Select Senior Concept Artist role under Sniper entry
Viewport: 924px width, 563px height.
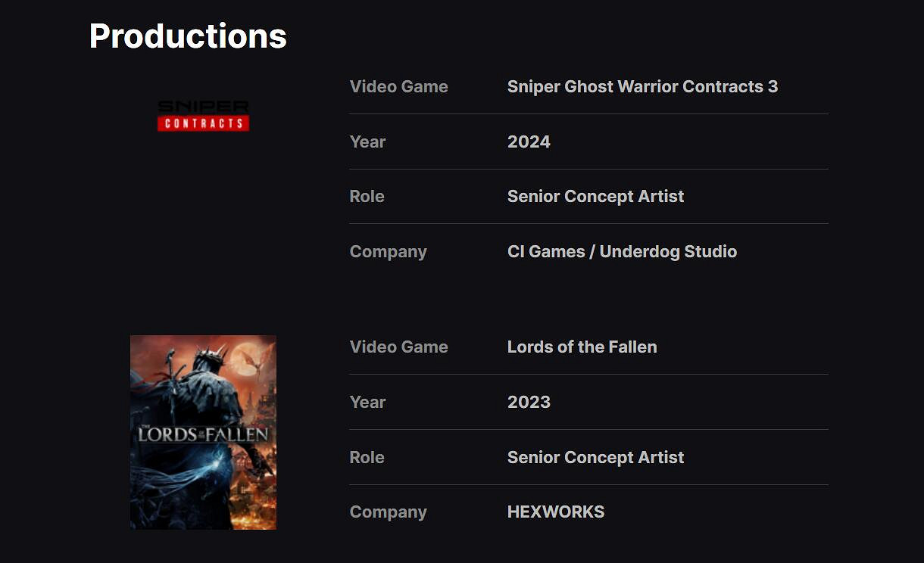(595, 196)
